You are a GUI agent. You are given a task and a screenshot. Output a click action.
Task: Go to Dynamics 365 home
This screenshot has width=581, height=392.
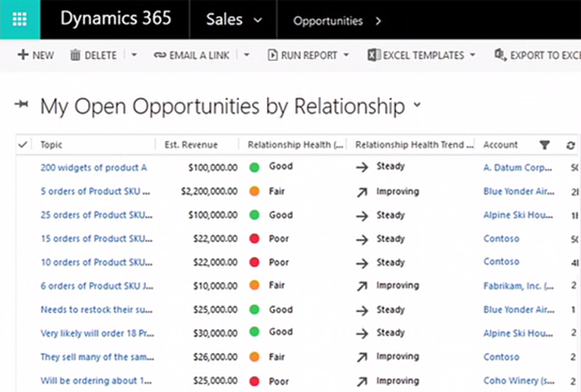115,18
